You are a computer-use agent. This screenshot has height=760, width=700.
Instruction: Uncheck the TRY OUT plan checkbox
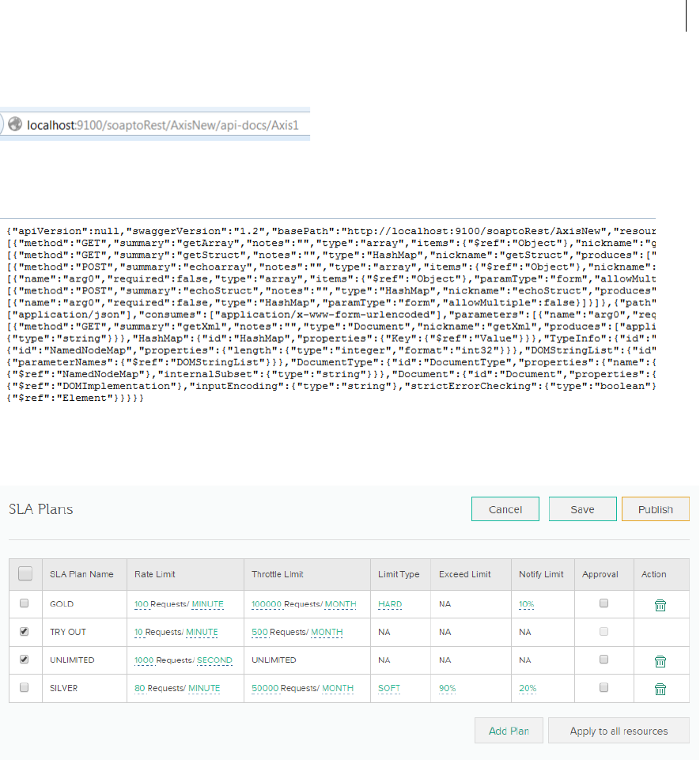[25, 632]
